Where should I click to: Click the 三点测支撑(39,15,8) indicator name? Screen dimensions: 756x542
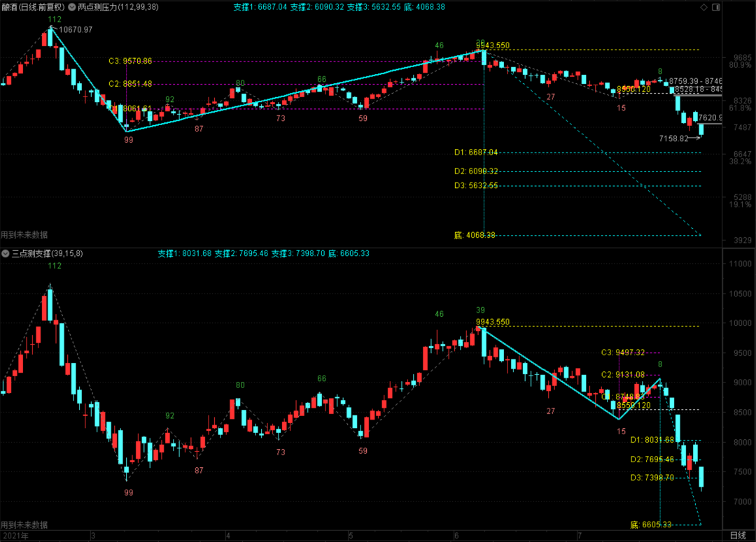click(48, 253)
